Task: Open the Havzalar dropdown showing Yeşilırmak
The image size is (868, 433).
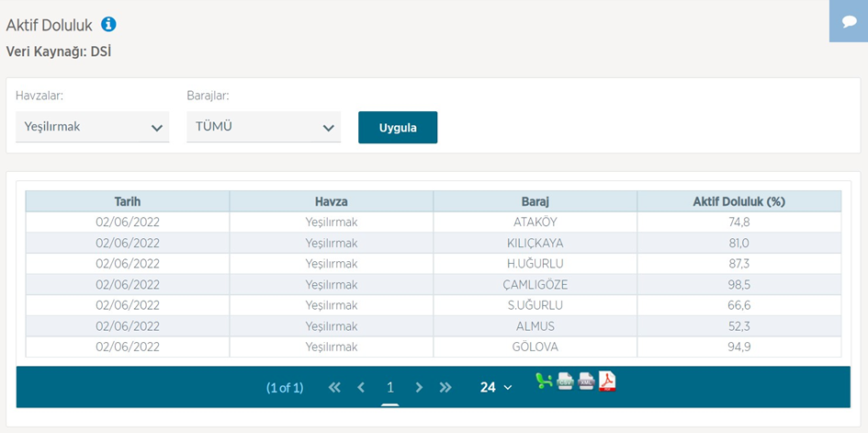Action: pos(92,127)
